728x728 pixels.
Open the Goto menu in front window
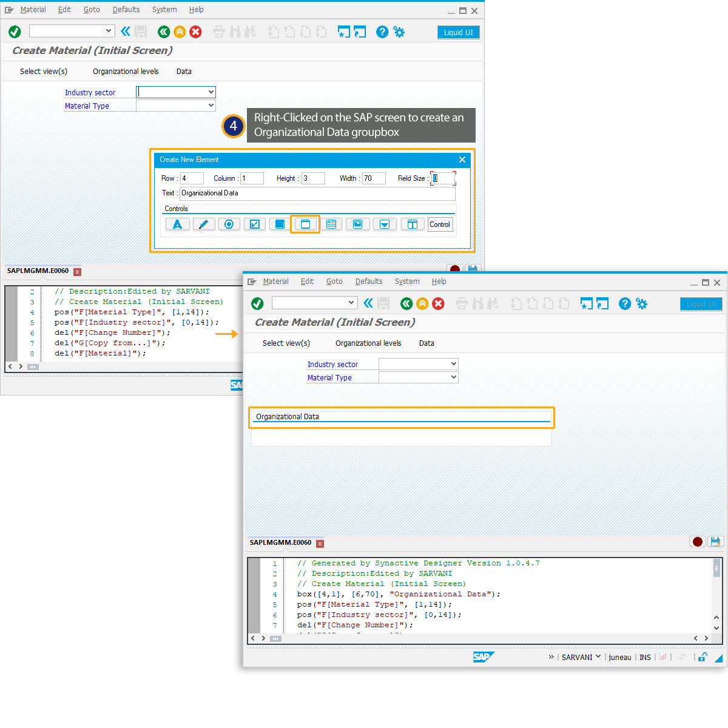click(334, 281)
